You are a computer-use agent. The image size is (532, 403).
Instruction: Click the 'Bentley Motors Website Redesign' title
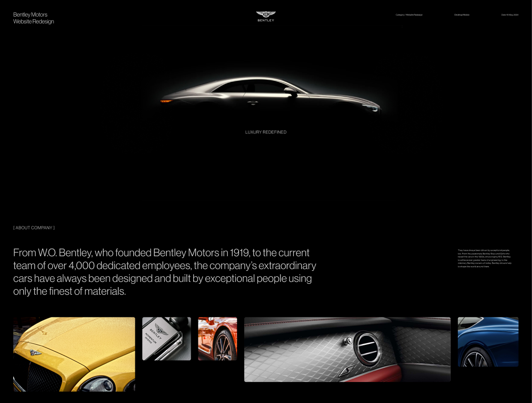33,18
